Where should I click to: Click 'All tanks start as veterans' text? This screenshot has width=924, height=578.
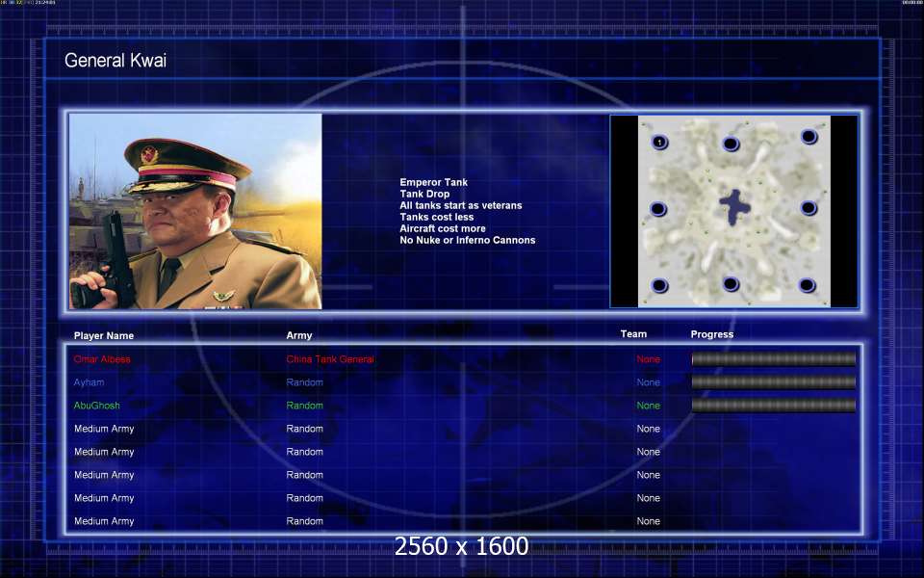[461, 205]
